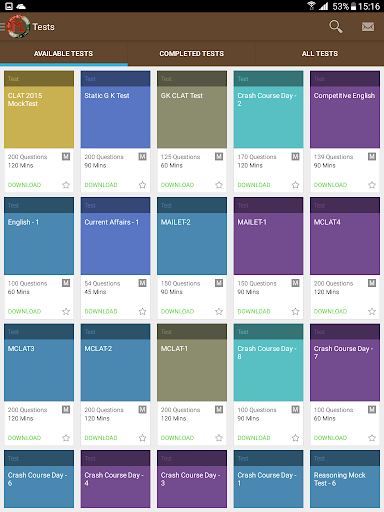384x512 pixels.
Task: Star the MCLAT3 test
Action: click(x=66, y=438)
